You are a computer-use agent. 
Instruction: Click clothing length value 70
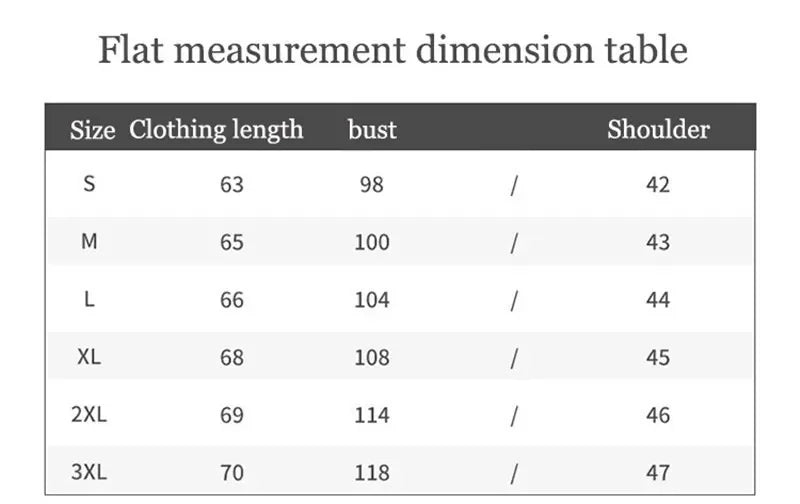tap(232, 473)
